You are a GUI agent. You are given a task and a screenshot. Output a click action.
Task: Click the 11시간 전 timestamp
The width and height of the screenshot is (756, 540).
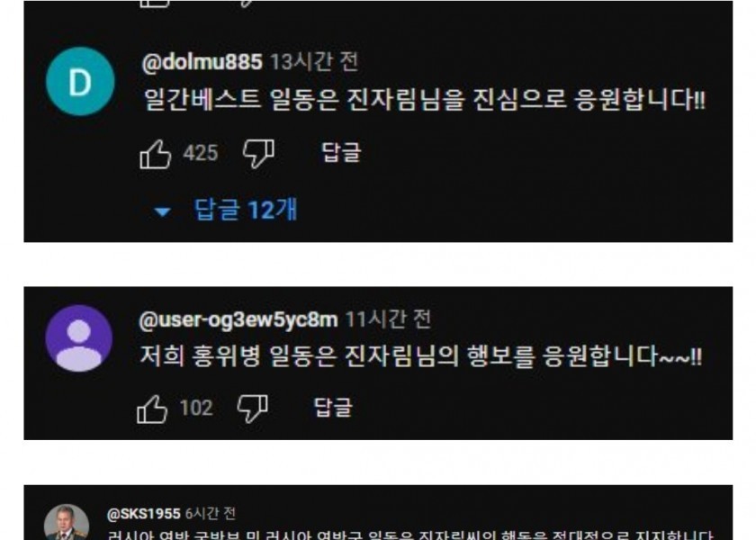(x=388, y=319)
